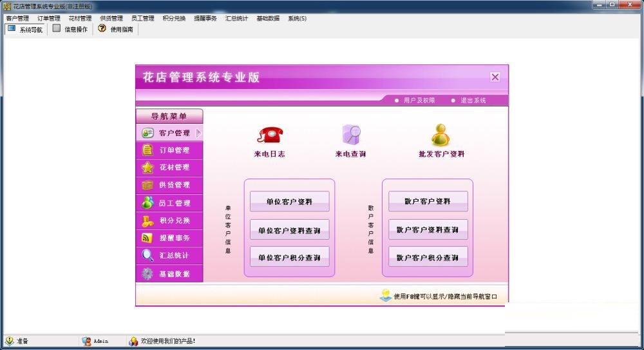Click the F8 hint person icon

[386, 295]
